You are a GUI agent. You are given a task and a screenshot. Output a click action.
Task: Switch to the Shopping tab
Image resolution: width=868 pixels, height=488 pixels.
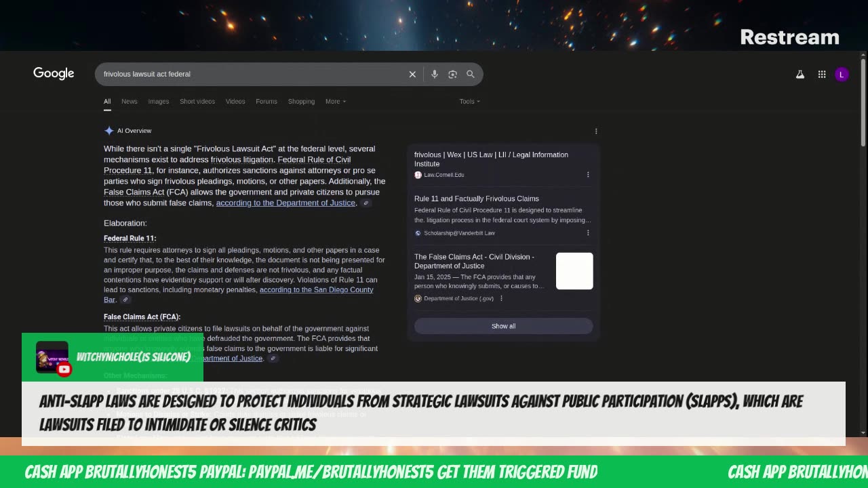301,102
